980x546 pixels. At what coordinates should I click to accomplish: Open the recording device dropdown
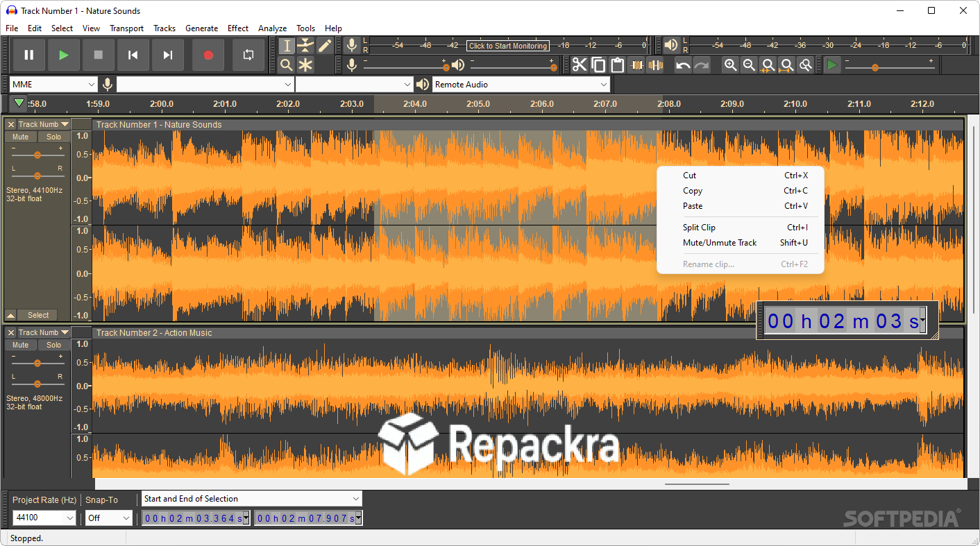pyautogui.click(x=205, y=85)
